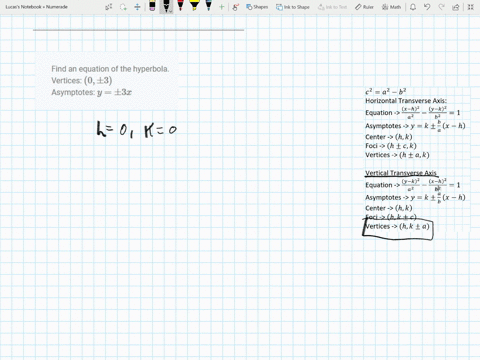The image size is (480, 360).
Task: Undo the last stroke
Action: 427,7
